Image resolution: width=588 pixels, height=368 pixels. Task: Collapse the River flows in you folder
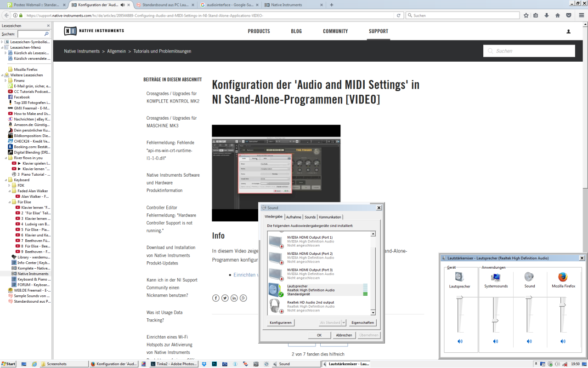[6, 158]
